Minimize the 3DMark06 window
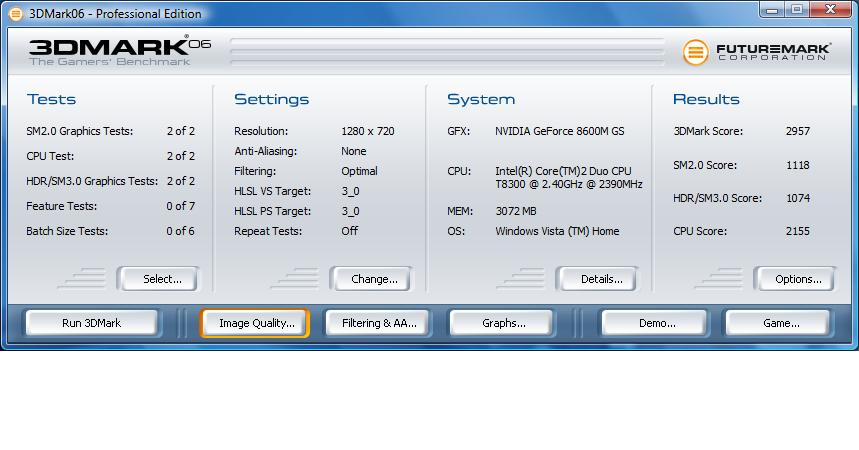859x450 pixels. 772,9
